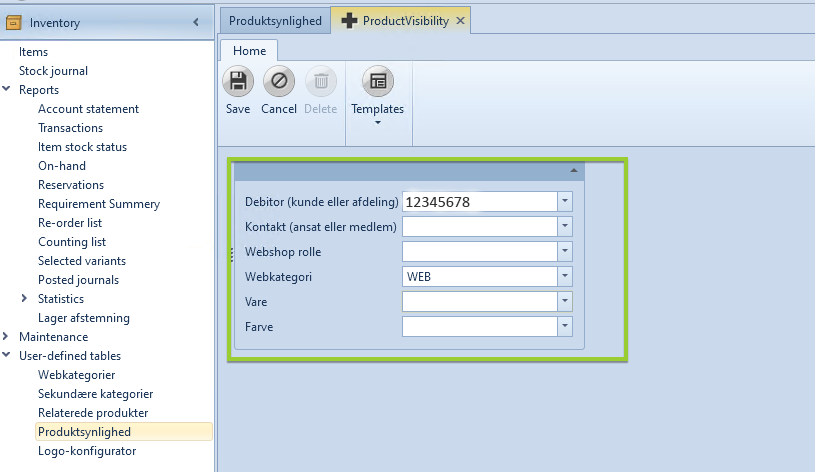Click the Save button label
Image resolution: width=815 pixels, height=472 pixels.
[238, 109]
